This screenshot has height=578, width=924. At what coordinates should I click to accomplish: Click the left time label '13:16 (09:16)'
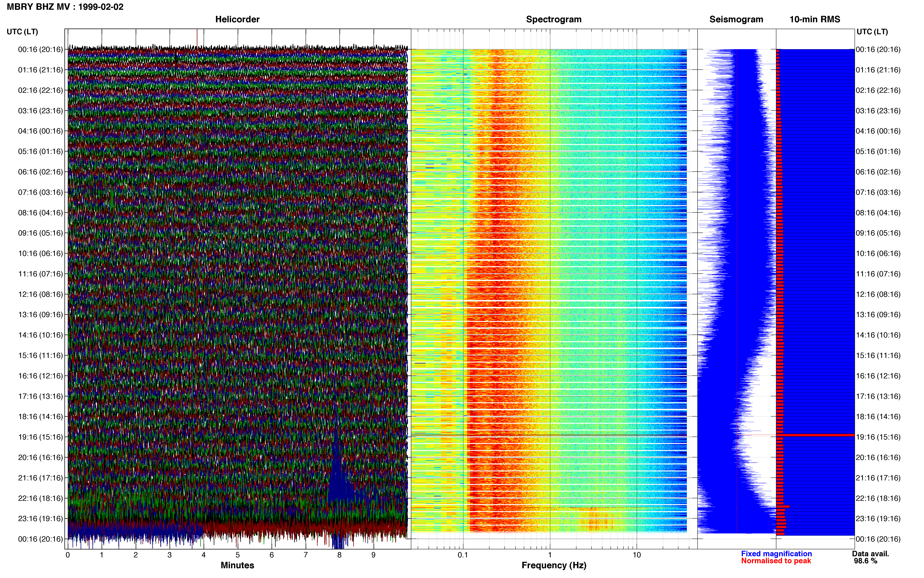click(40, 315)
